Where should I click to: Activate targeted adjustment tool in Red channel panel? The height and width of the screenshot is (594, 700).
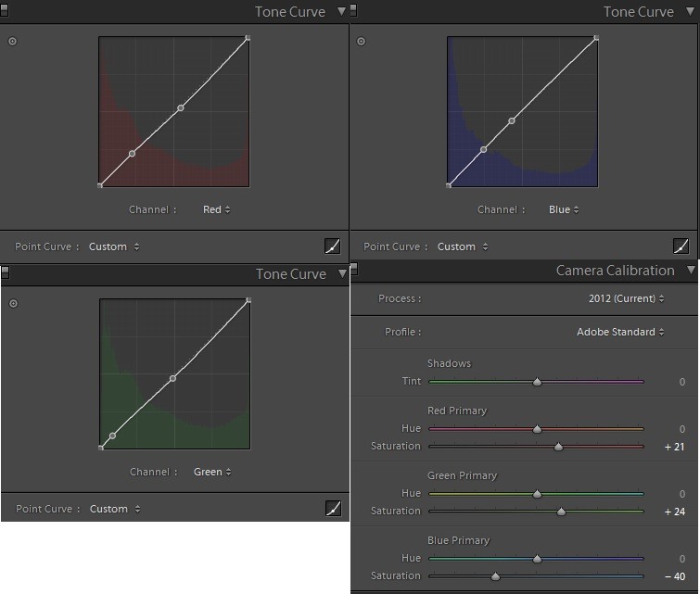(x=12, y=41)
